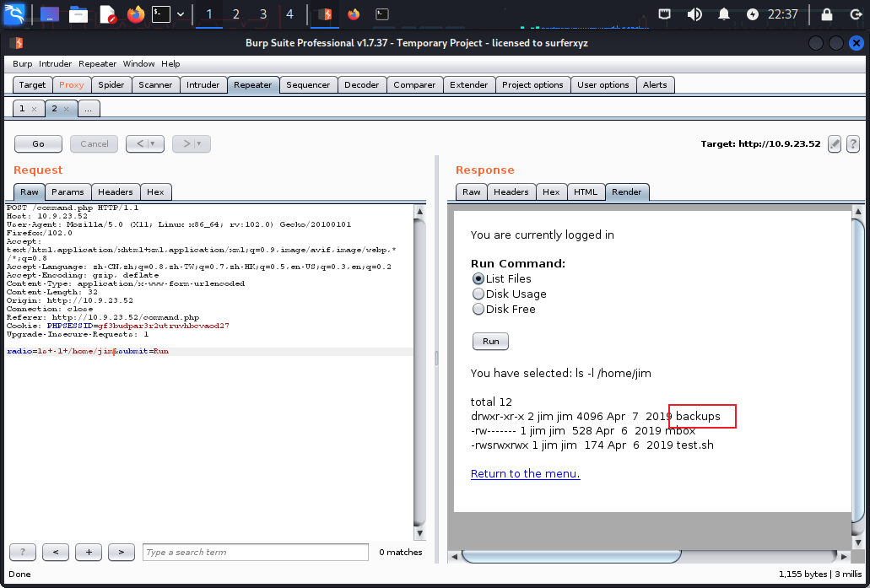Open the Kali Linux applications menu
The height and width of the screenshot is (588, 870).
tap(14, 13)
